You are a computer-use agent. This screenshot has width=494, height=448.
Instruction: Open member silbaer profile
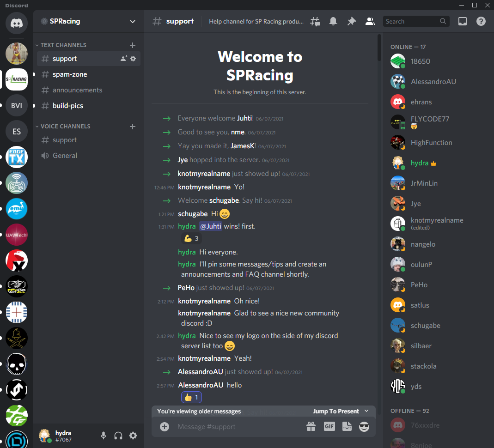[x=437, y=345]
